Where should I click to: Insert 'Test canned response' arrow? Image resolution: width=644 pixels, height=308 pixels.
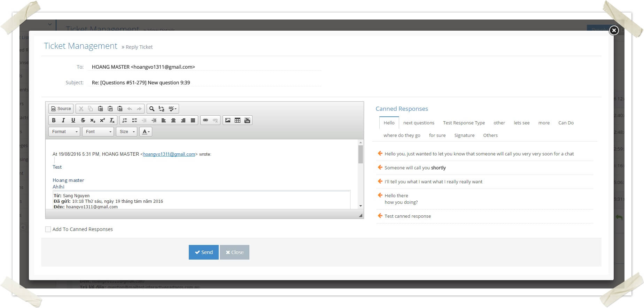point(380,216)
